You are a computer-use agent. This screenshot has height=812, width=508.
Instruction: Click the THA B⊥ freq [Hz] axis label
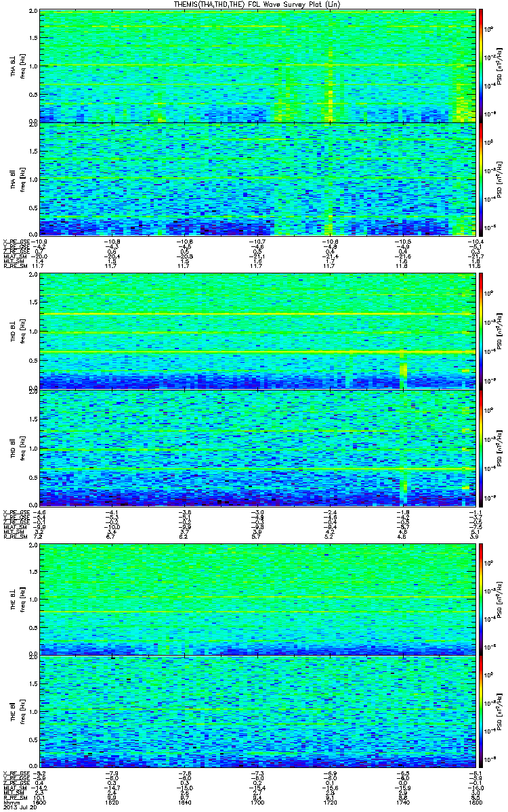(19, 66)
